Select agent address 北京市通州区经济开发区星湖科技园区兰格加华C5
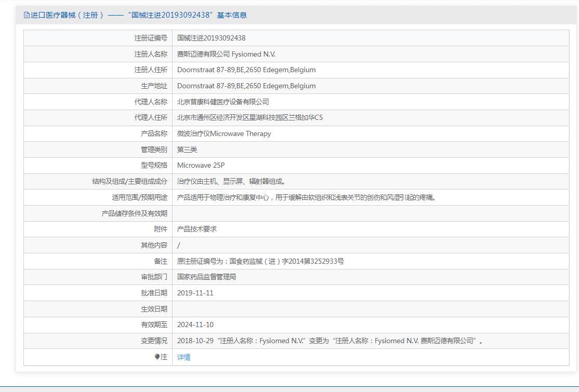The image size is (579, 392). 250,117
